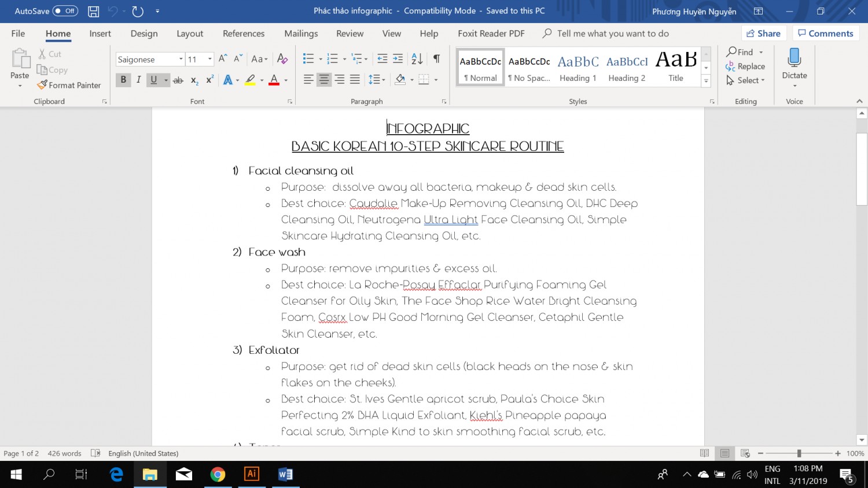
Task: Justify paragraph text
Action: tap(355, 80)
